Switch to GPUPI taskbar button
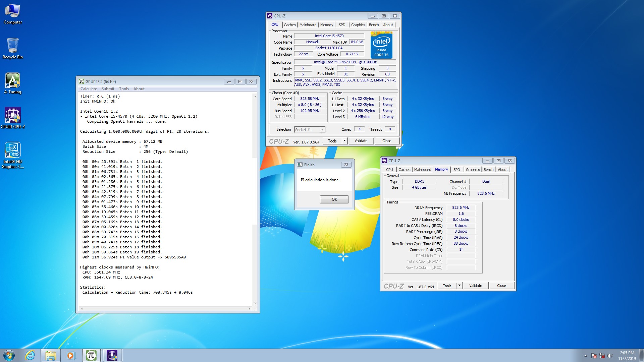 point(91,355)
